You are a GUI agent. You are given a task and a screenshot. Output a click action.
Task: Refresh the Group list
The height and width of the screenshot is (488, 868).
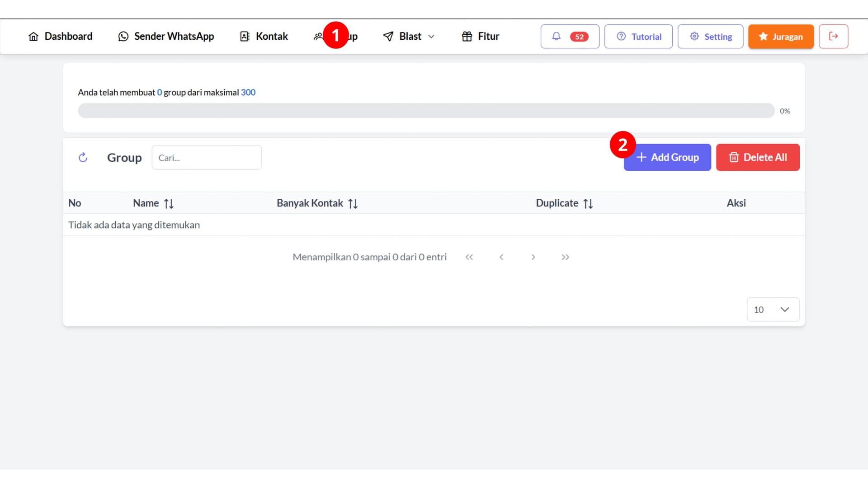[83, 157]
